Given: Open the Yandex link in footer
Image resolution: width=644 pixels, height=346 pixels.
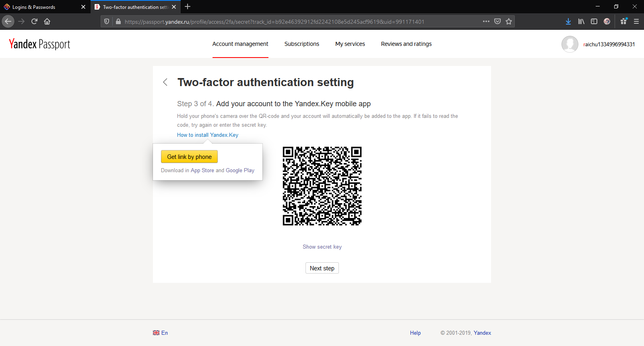Looking at the screenshot, I should coord(482,333).
